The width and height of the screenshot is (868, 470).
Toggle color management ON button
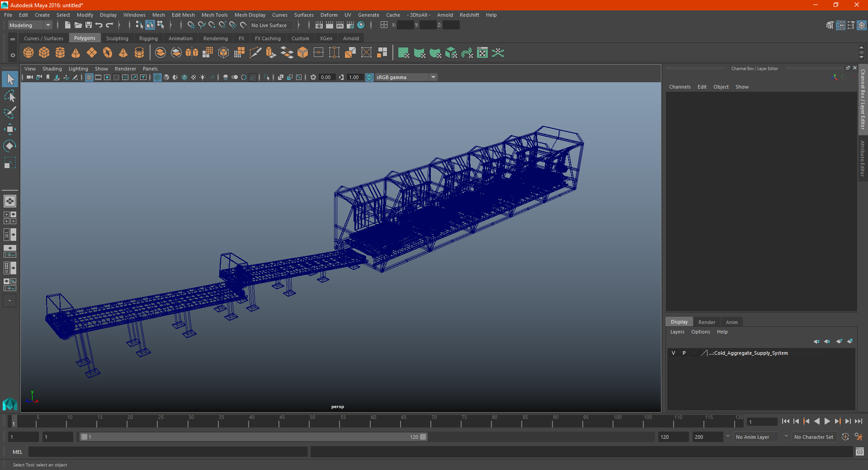point(369,77)
